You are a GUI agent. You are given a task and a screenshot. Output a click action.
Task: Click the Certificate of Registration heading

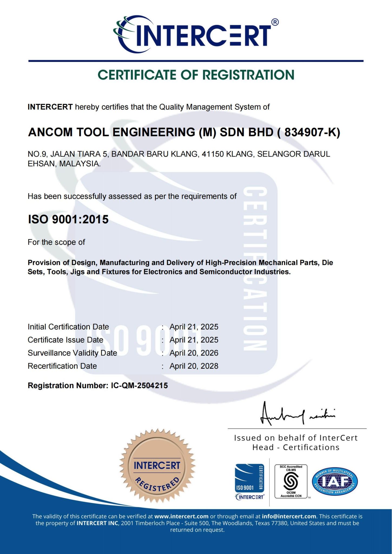tap(196, 75)
